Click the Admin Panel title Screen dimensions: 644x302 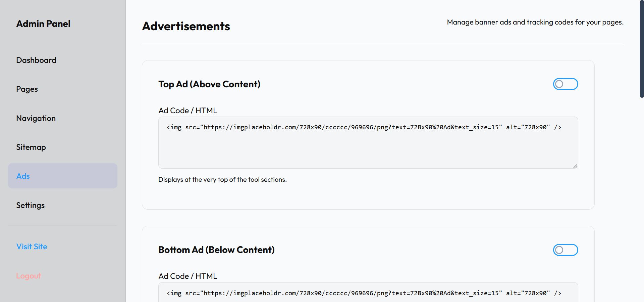pos(43,24)
